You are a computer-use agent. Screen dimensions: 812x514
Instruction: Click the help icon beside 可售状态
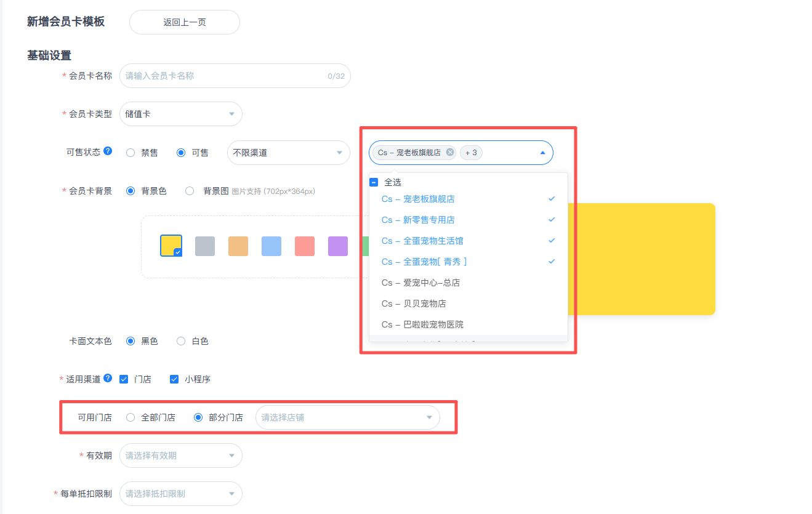[108, 151]
